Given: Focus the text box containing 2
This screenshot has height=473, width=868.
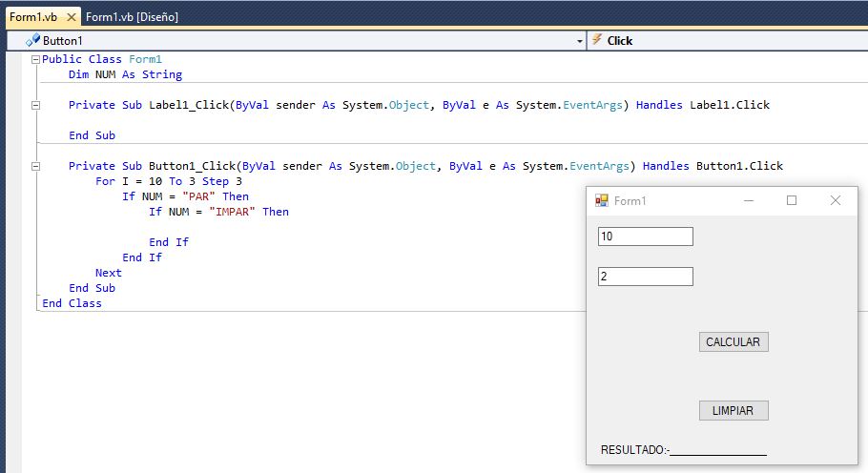Looking at the screenshot, I should tap(645, 277).
